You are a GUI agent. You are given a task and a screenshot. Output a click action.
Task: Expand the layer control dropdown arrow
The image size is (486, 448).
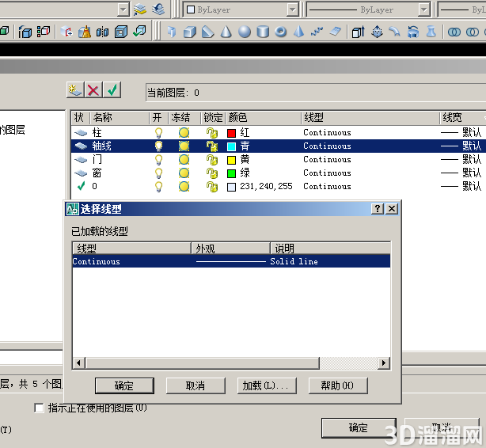(123, 10)
